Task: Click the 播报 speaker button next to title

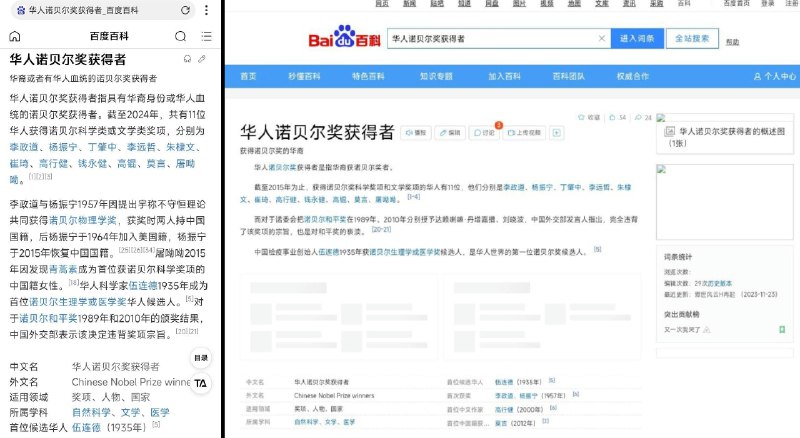Action: click(x=416, y=133)
